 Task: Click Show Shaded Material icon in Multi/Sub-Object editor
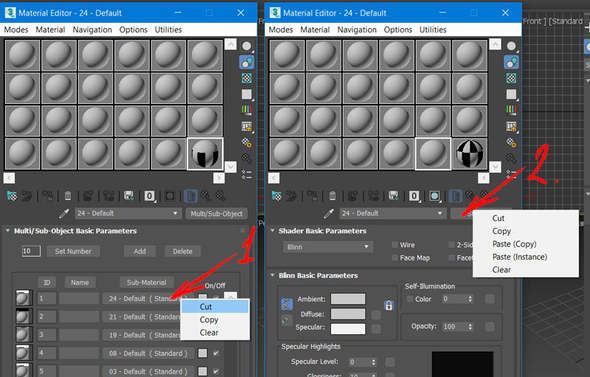coord(170,196)
